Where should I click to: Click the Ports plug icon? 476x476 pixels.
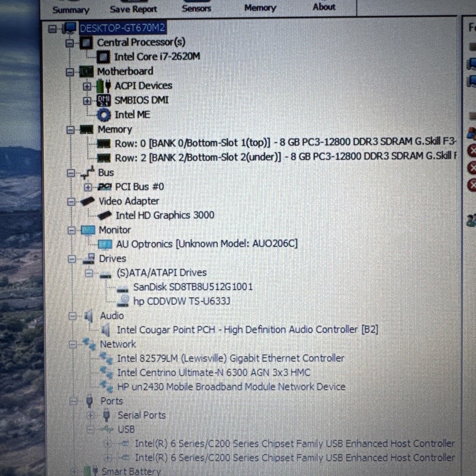coord(90,401)
